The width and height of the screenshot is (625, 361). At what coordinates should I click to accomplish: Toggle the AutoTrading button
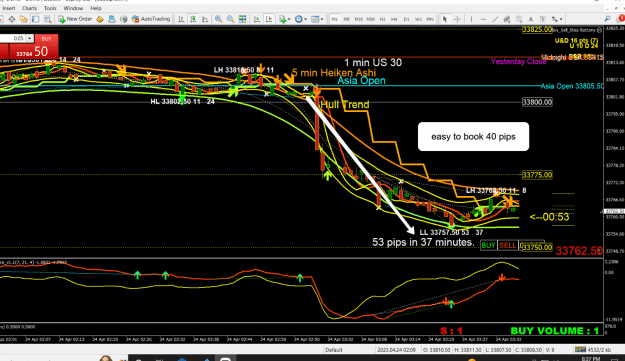(x=151, y=19)
